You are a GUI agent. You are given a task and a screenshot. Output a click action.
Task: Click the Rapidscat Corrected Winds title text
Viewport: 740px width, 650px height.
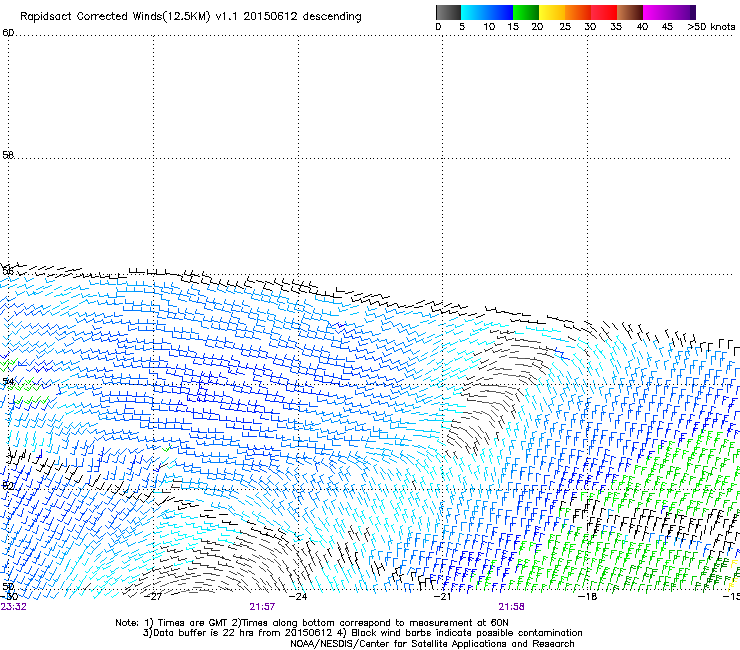(x=191, y=17)
